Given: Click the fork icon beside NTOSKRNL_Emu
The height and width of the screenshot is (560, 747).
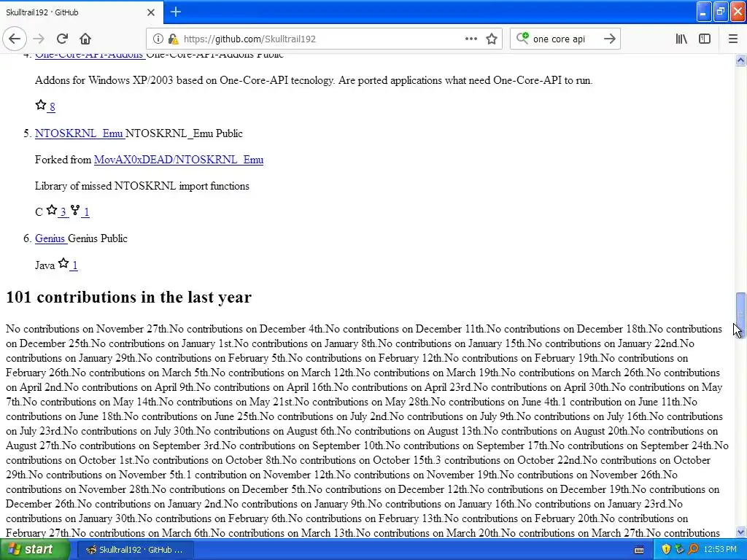Looking at the screenshot, I should tap(75, 209).
